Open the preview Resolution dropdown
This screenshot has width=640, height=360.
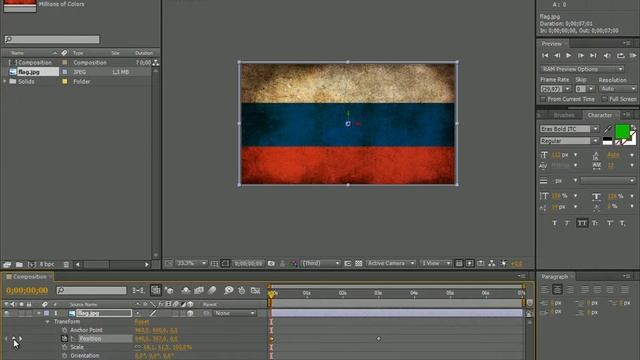coord(618,89)
